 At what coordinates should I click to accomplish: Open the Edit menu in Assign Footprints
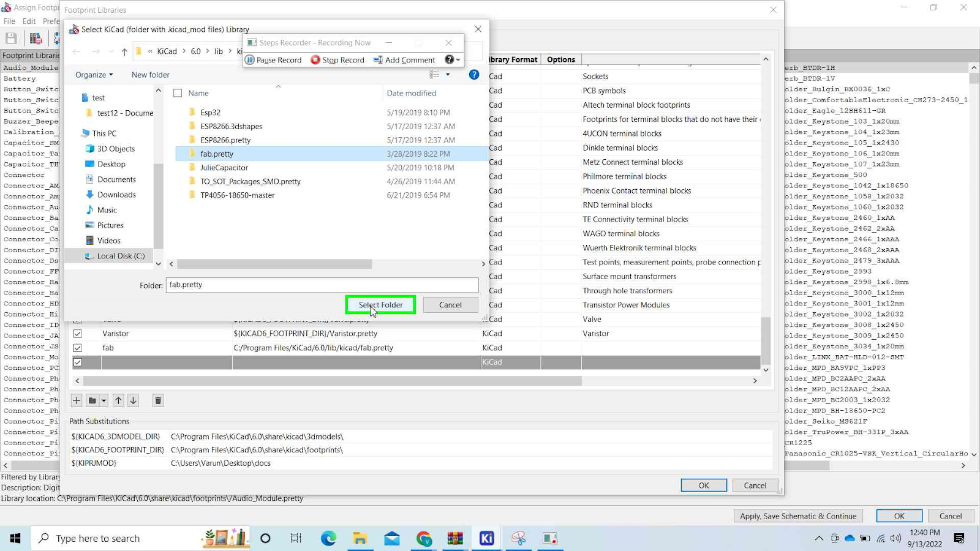tap(29, 21)
